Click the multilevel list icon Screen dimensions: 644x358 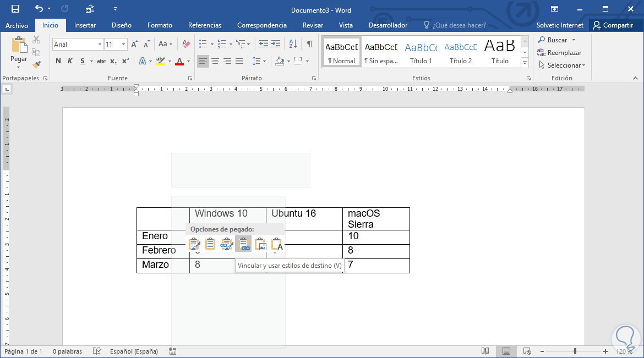click(241, 44)
